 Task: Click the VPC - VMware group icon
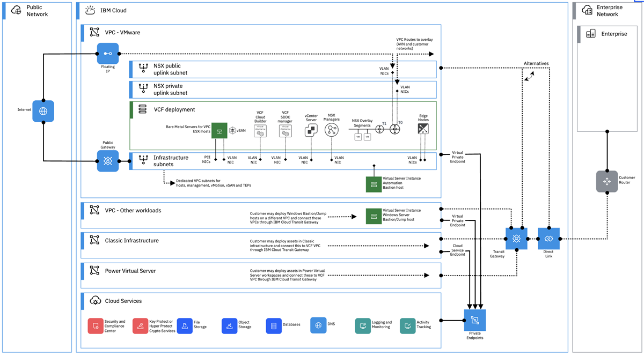(95, 32)
